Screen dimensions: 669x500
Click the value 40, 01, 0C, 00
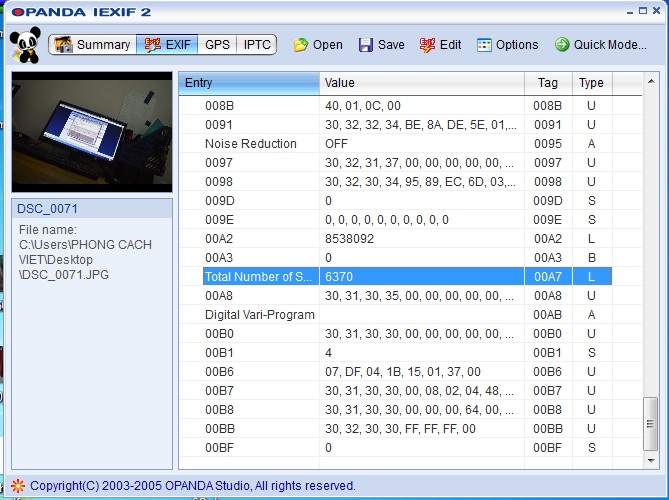[363, 106]
